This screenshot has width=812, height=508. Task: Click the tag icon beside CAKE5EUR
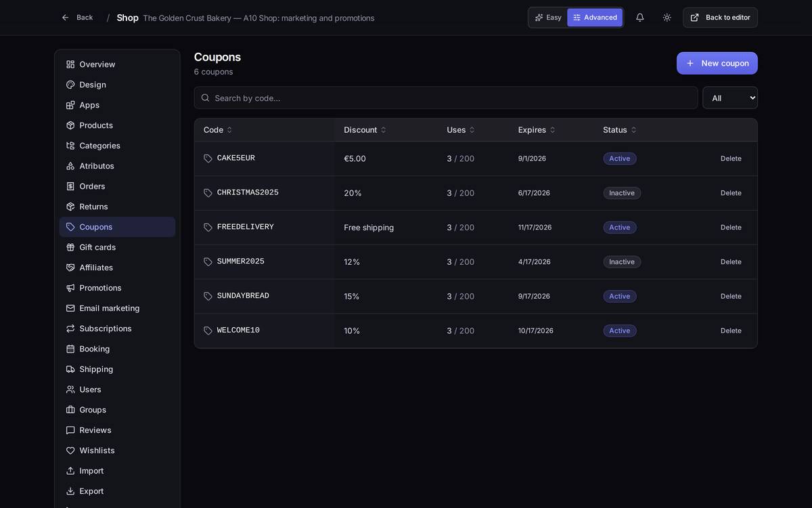[x=208, y=158]
